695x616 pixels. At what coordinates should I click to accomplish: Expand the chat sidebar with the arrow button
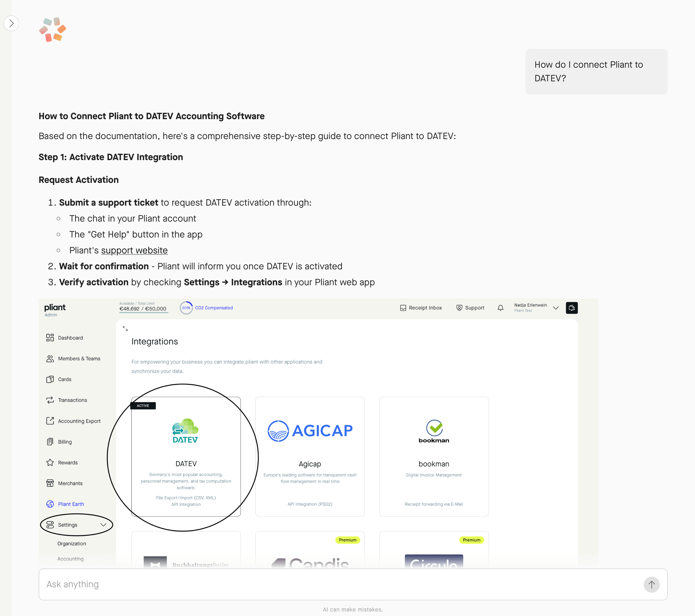12,23
